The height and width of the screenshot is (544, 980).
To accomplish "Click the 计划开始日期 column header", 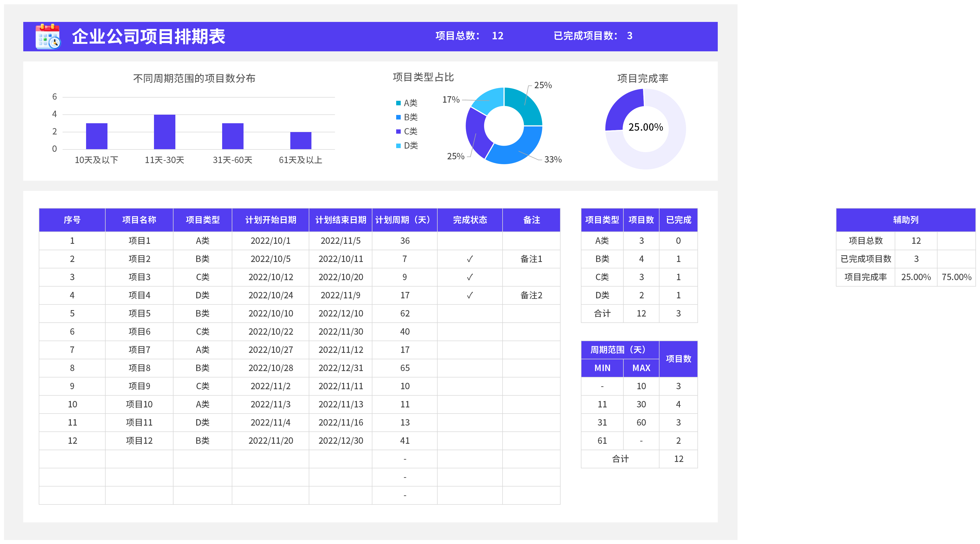I will point(271,220).
